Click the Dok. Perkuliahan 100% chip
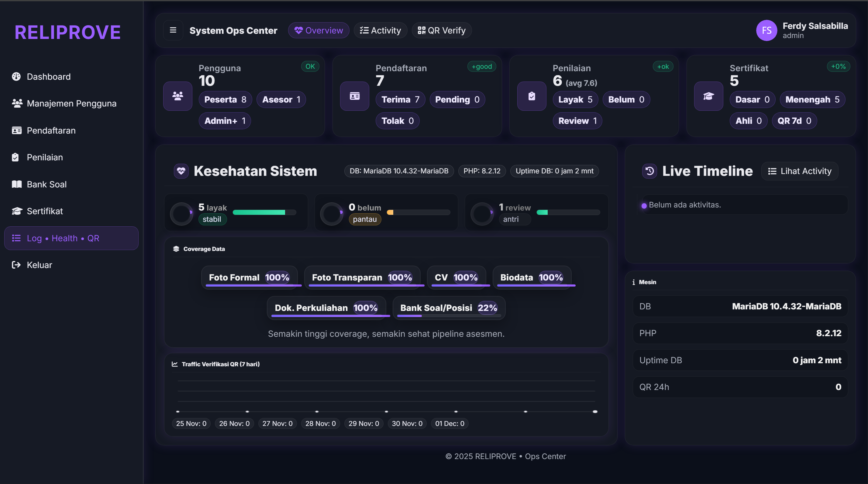Screen dimensions: 868x484 point(326,308)
